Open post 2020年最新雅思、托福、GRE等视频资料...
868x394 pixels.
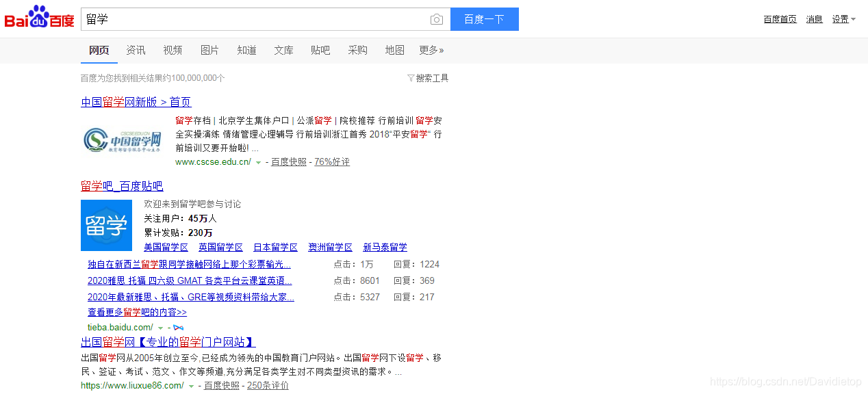pos(191,297)
